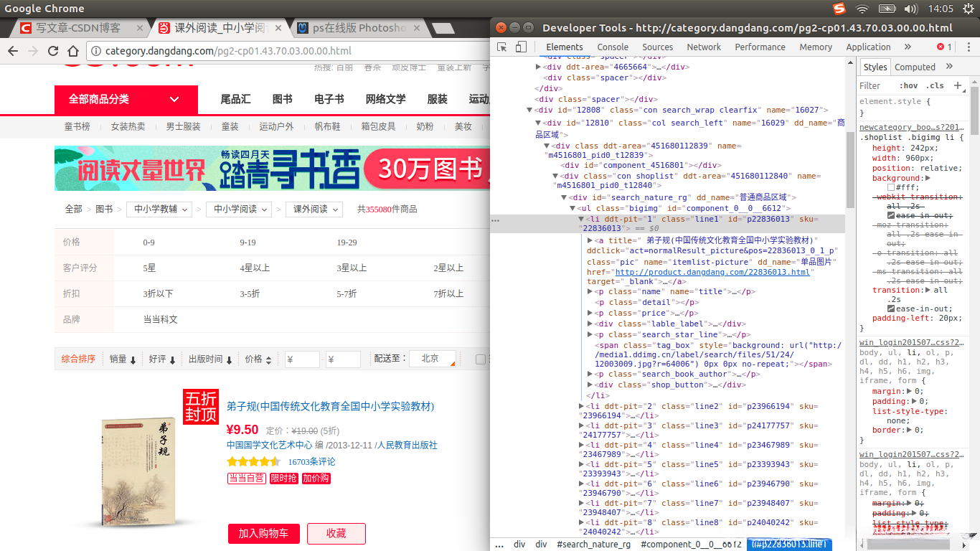Open the #fff background color swatch
Screen dimensions: 980x551
(891, 187)
